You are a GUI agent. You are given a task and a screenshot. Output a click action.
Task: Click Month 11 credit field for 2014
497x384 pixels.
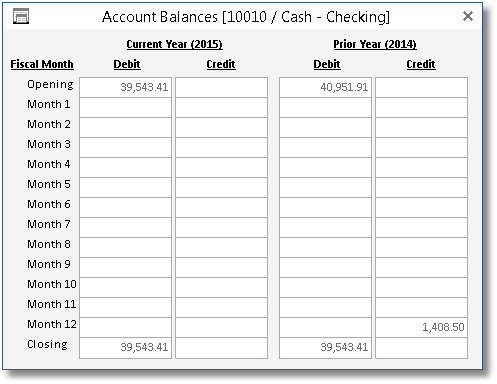(422, 307)
